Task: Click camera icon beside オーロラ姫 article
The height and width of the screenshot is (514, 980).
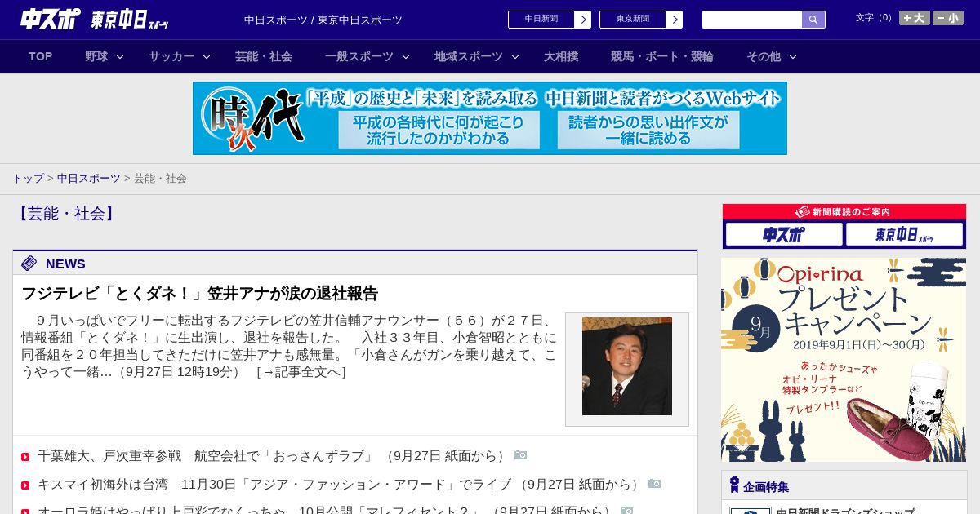Action: tap(627, 511)
